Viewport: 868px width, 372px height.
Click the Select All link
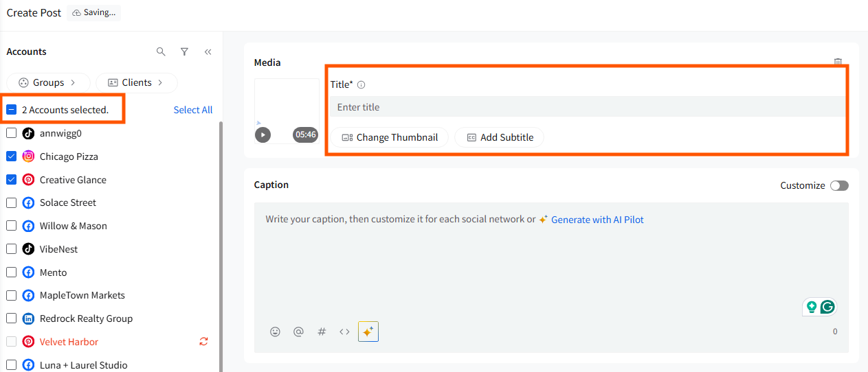click(193, 110)
